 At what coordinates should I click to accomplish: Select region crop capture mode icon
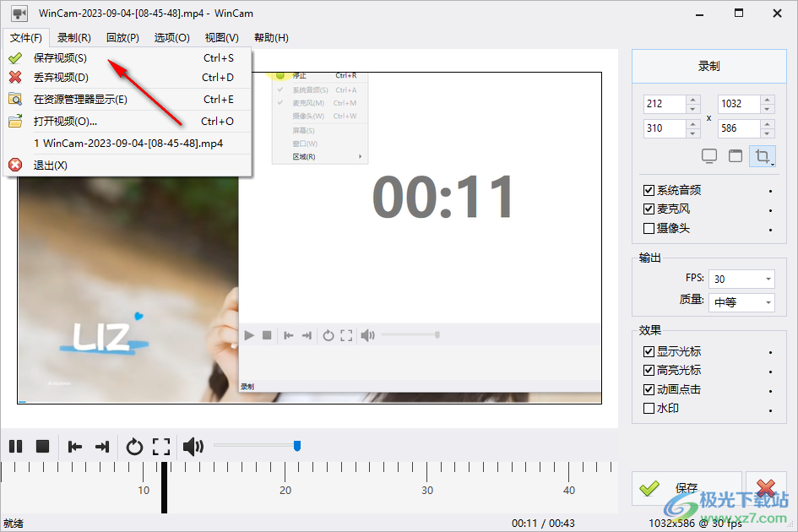(x=763, y=155)
